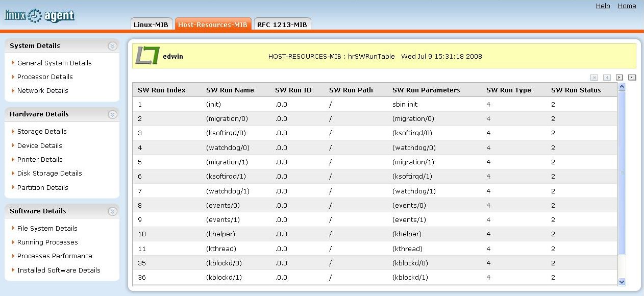Open General System Details
This screenshot has width=644, height=296.
pyautogui.click(x=55, y=63)
